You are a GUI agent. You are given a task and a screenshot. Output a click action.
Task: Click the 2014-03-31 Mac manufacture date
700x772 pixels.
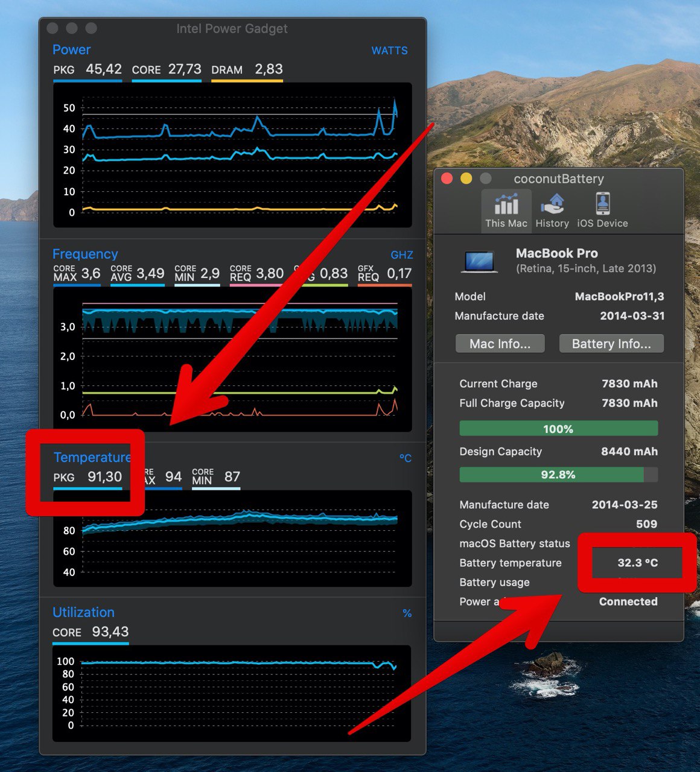pos(632,315)
